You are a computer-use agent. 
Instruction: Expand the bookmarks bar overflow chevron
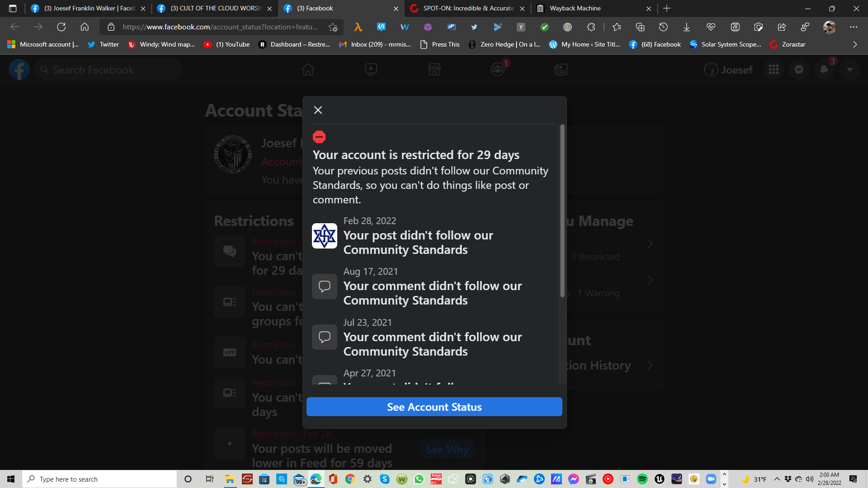coord(854,44)
